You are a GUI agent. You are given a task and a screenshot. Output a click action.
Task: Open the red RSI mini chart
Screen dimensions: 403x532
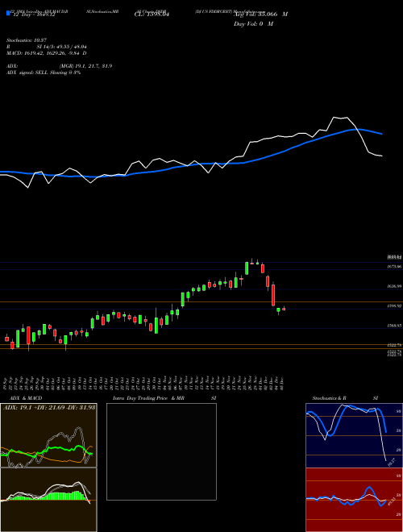[x=354, y=500]
